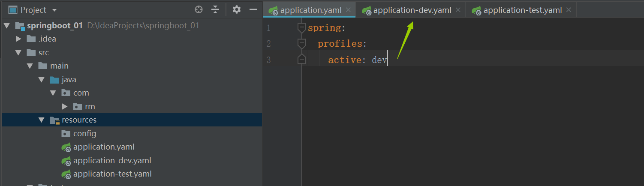Click the config folder icon
This screenshot has width=644, height=186.
click(66, 134)
